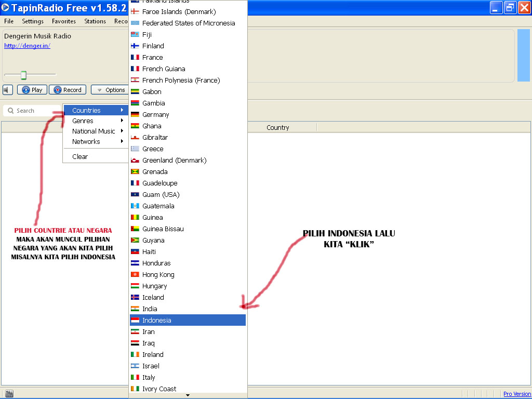Screen dimensions: 532x399
Task: Select Faroe Islands (Denmark) from list
Action: click(188, 11)
